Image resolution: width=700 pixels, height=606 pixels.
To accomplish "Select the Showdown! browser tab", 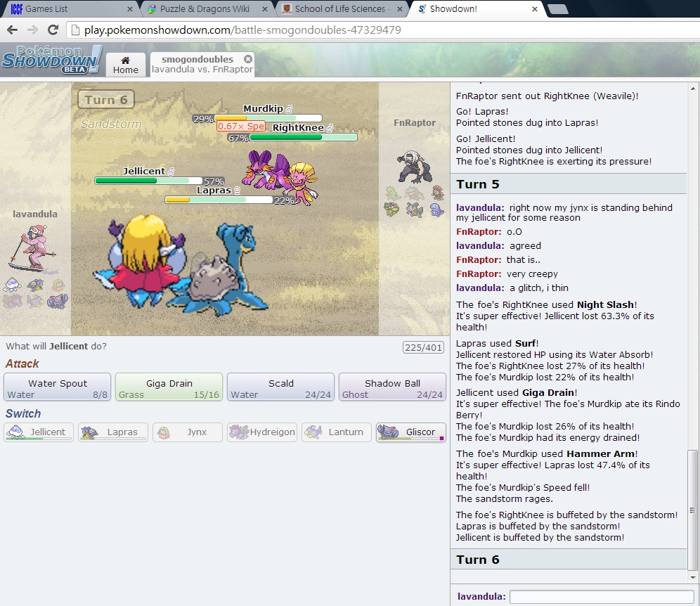I will coord(475,9).
